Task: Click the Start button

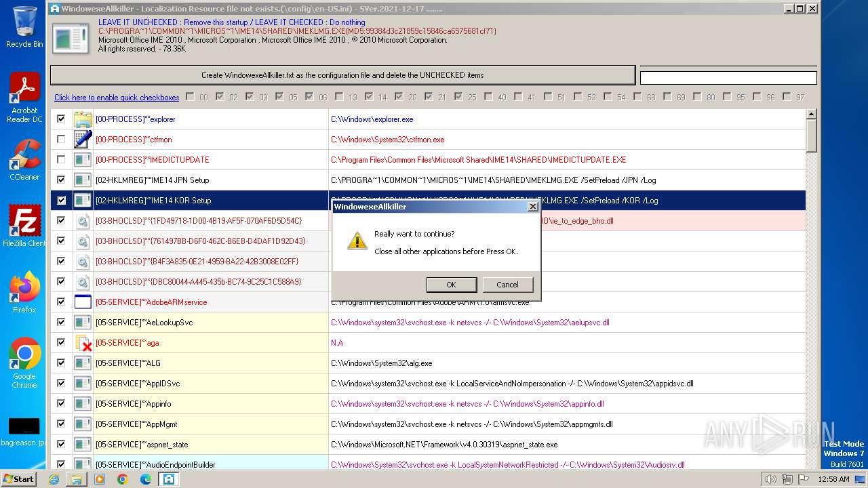Action: coord(18,479)
